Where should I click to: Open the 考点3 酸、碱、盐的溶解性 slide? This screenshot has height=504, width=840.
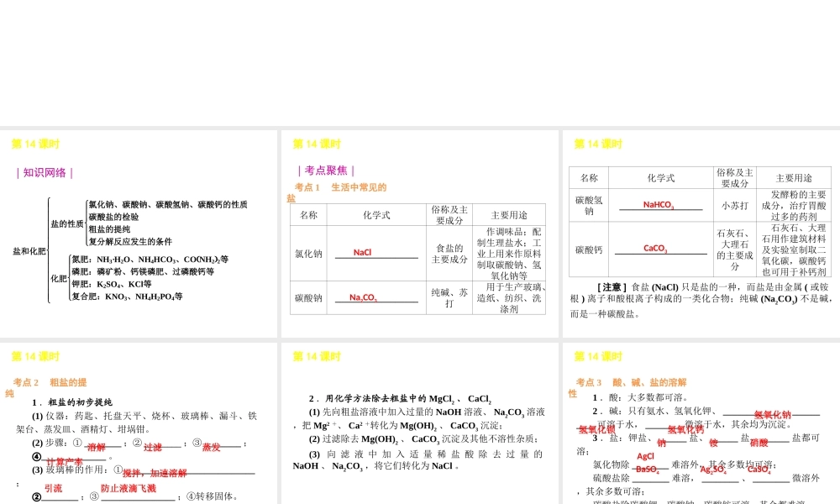pos(701,423)
